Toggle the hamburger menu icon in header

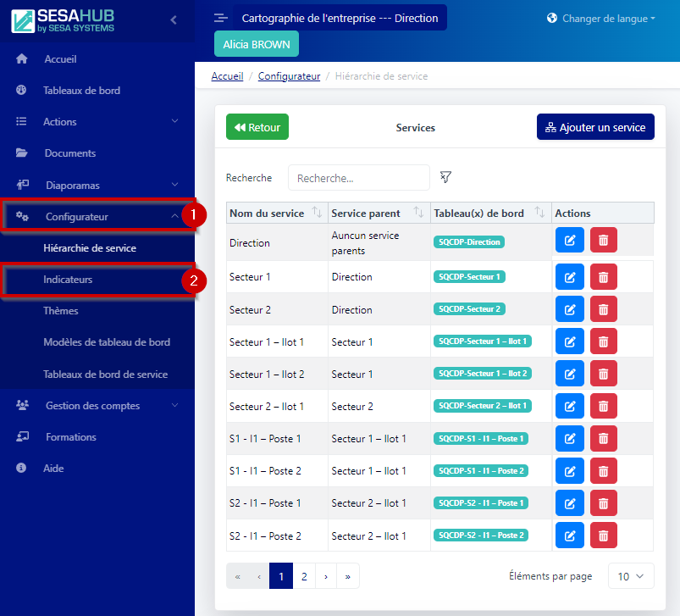click(220, 18)
